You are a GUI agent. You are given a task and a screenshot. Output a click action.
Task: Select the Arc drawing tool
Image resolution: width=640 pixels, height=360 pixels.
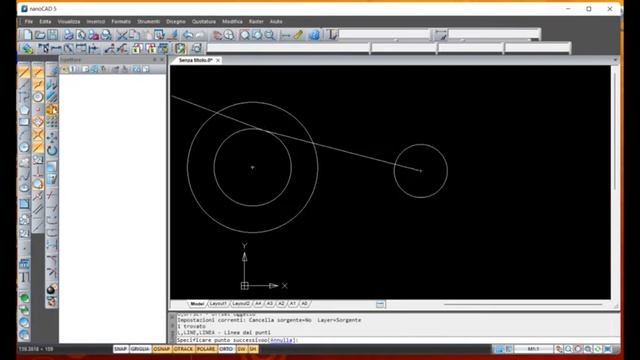tap(24, 135)
